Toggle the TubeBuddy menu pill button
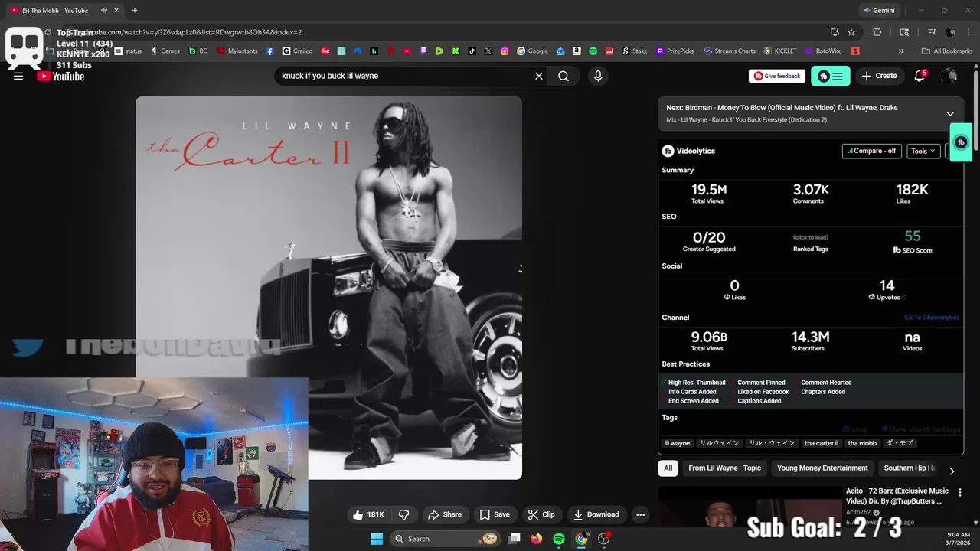This screenshot has width=980, height=551. 831,76
